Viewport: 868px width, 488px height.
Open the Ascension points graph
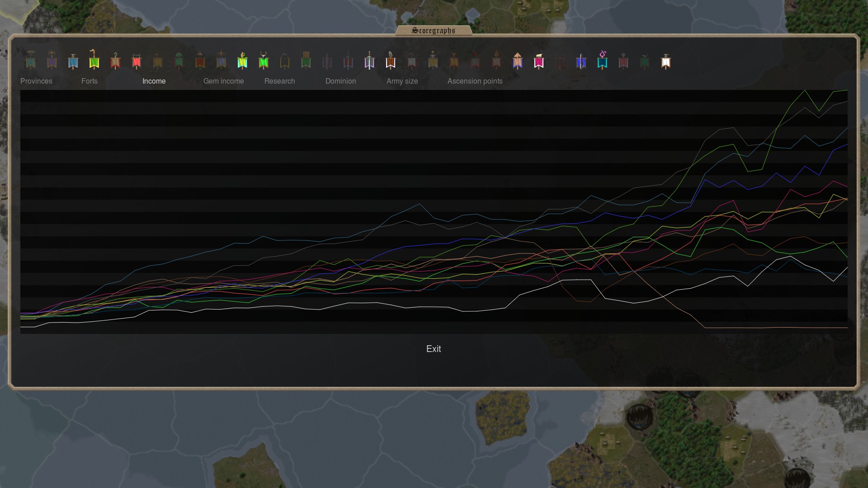475,81
